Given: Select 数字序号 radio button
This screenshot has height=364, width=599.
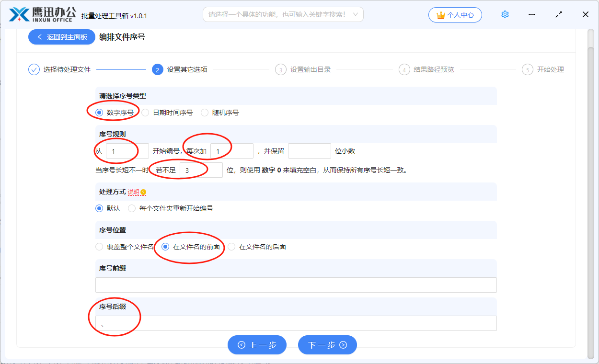Looking at the screenshot, I should click(x=99, y=113).
